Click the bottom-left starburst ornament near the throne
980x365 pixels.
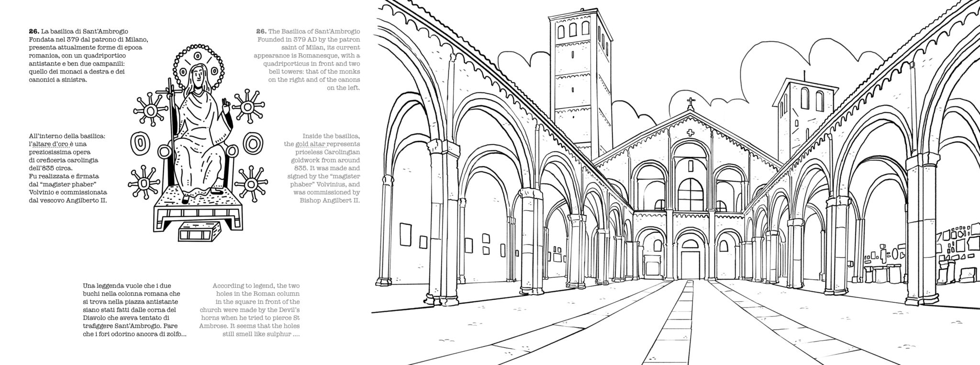143,183
